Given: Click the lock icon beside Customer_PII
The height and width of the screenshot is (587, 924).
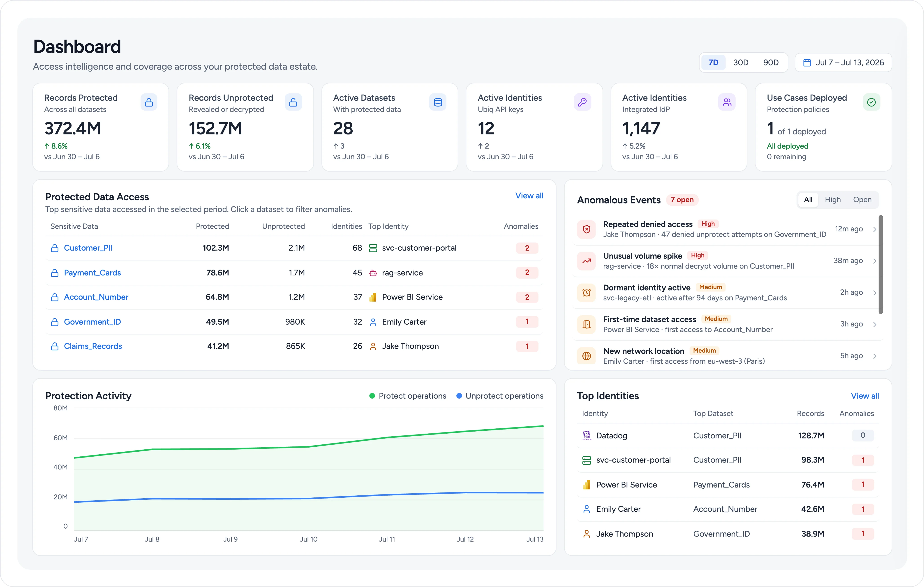Looking at the screenshot, I should 55,248.
